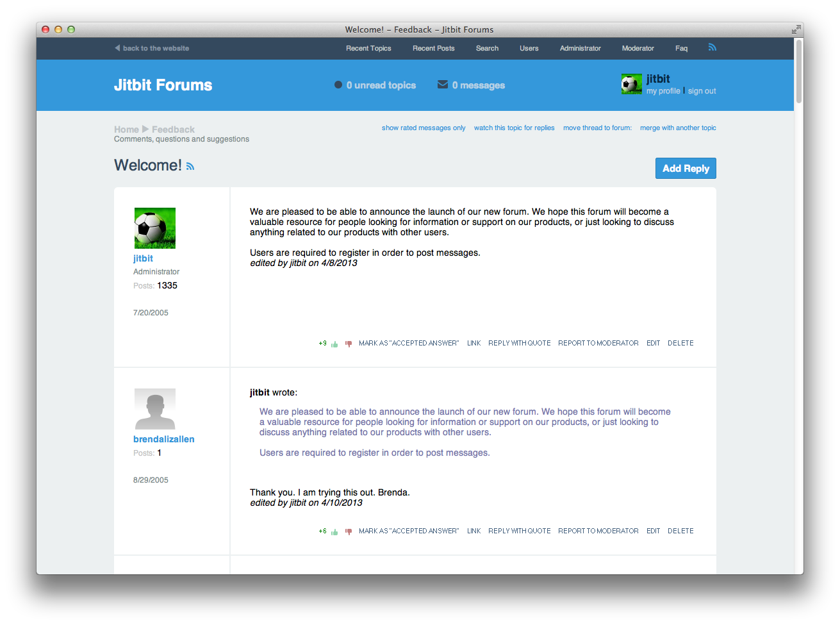Thumbs down the jitbit post

[349, 344]
